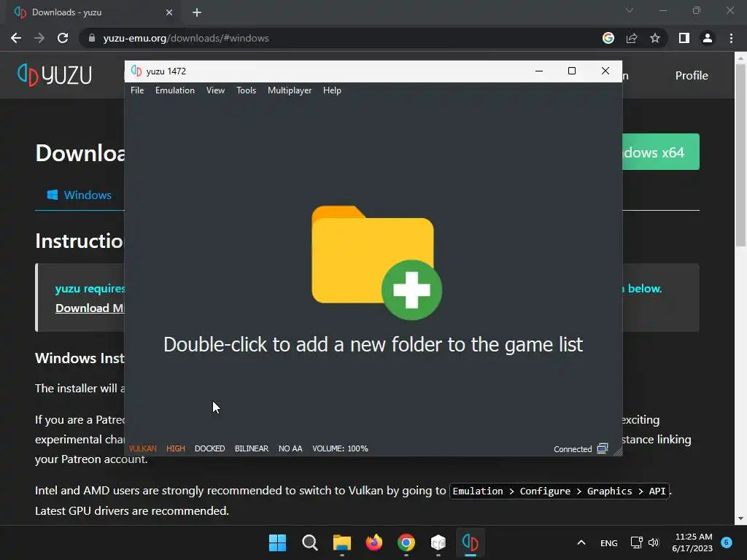Viewport: 747px width, 560px height.
Task: Open the Chrome side panel
Action: click(684, 38)
